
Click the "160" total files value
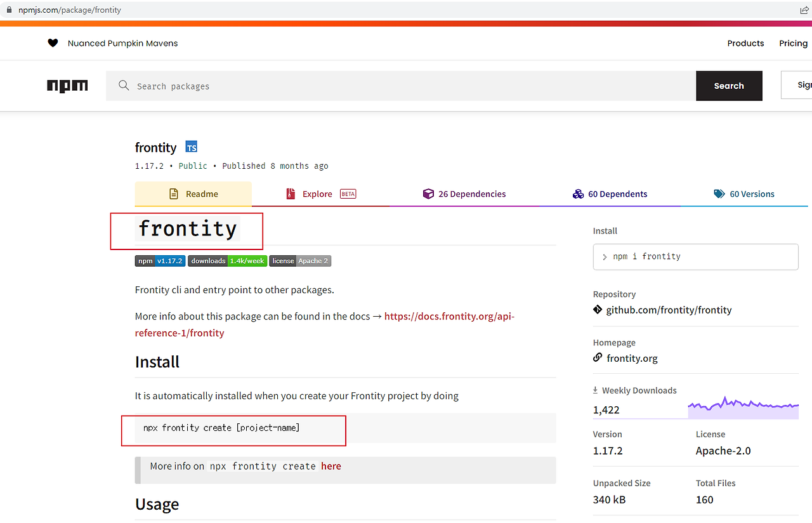tap(705, 500)
